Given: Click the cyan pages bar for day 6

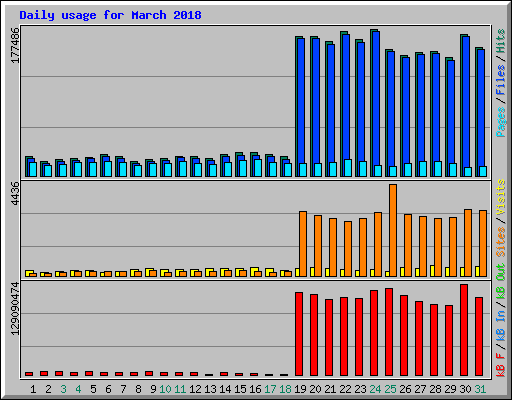Looking at the screenshot, I should click(108, 169).
